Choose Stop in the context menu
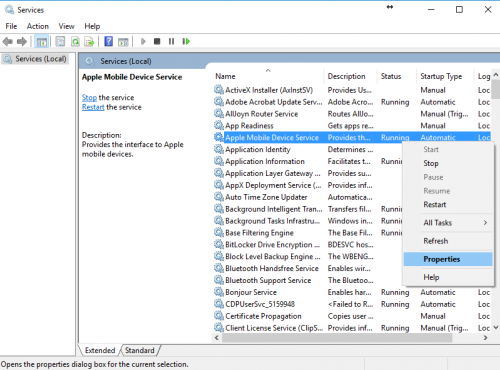Viewport: 500px width, 370px height. click(448, 163)
